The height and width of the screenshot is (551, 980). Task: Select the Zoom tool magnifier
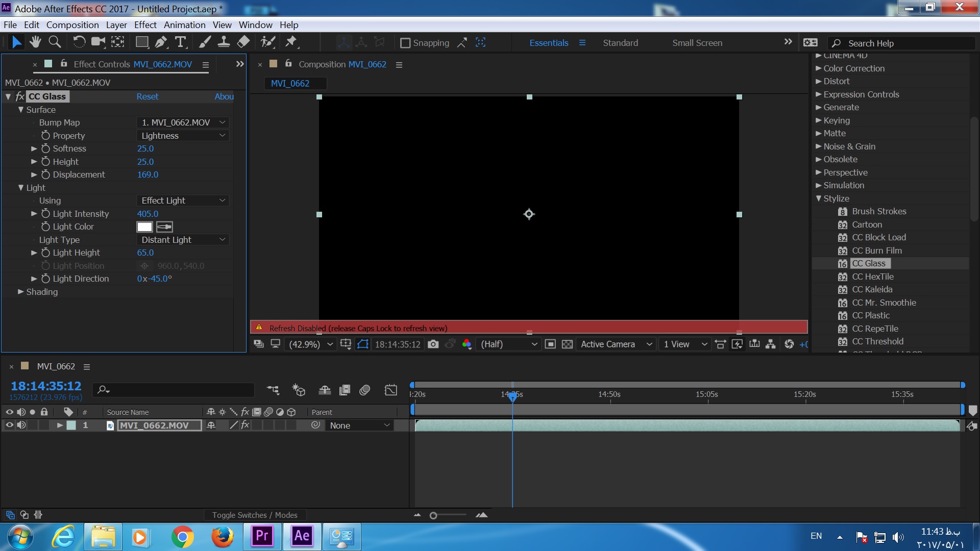(x=55, y=42)
